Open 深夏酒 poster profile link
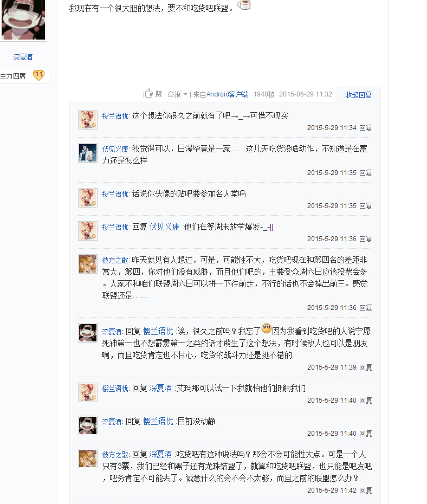Viewport: 427px width, 504px height. (x=23, y=57)
